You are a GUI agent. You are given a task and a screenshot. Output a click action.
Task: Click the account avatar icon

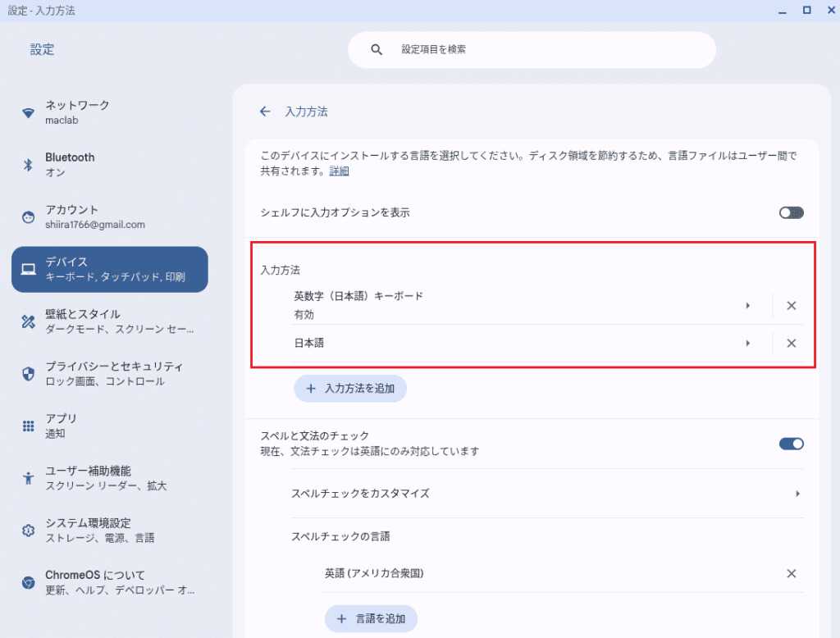(29, 217)
